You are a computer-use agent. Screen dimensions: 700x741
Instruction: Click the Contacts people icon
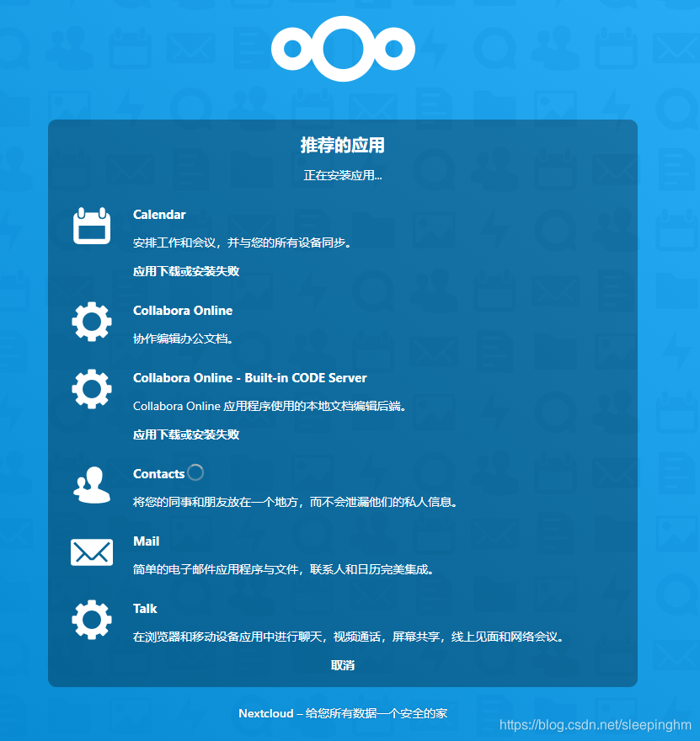92,485
